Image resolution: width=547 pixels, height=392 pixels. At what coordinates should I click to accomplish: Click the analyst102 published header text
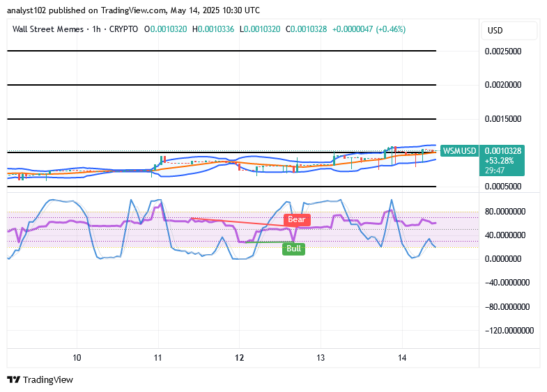(x=133, y=10)
